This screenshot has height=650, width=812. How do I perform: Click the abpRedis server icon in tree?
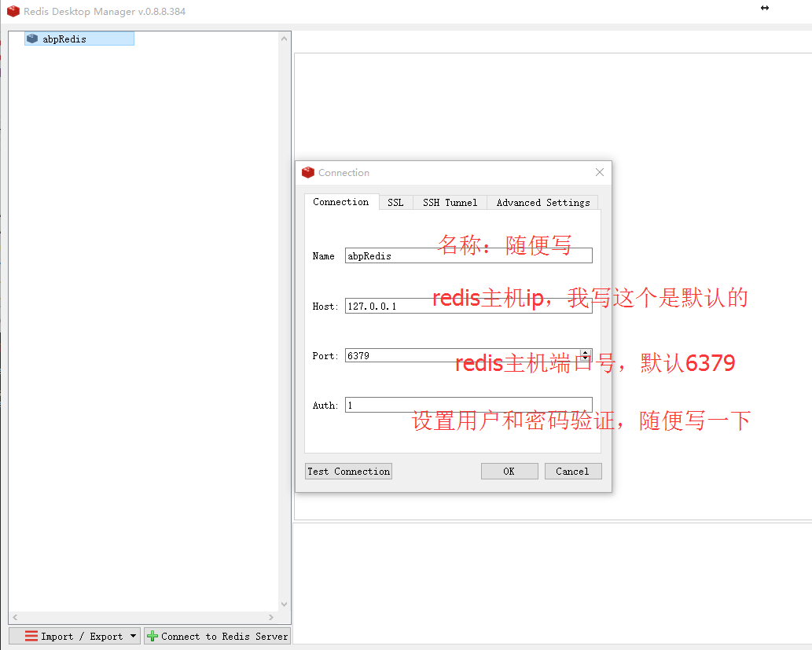[32, 39]
